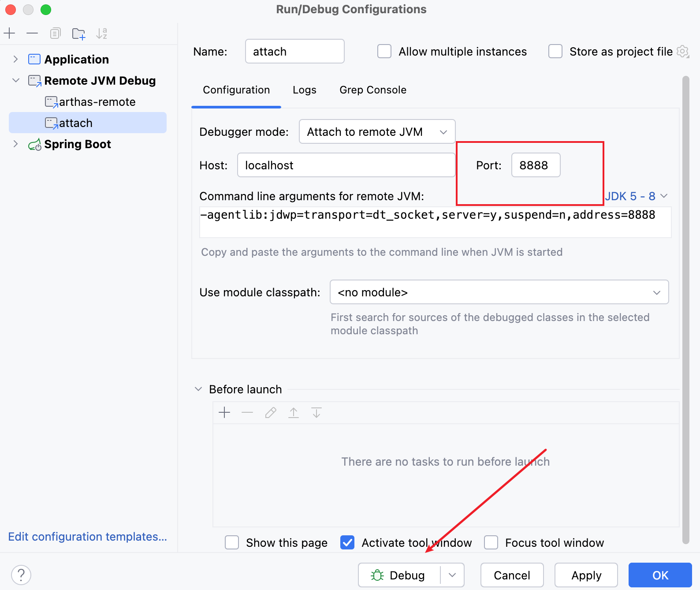Switch to the Logs tab
Screen dimensions: 700x590
click(304, 90)
